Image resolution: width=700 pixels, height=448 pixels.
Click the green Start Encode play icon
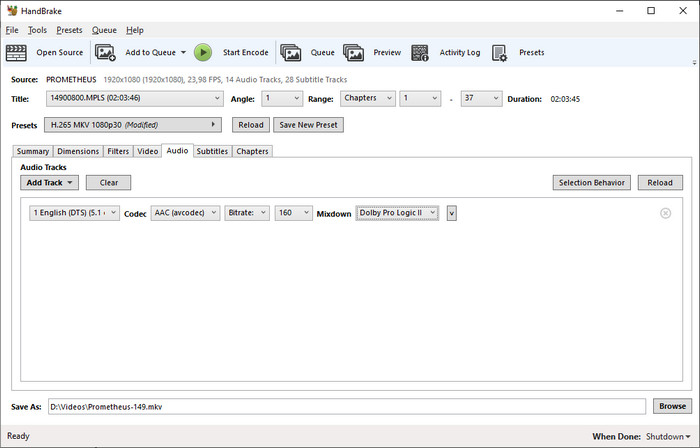pyautogui.click(x=203, y=53)
